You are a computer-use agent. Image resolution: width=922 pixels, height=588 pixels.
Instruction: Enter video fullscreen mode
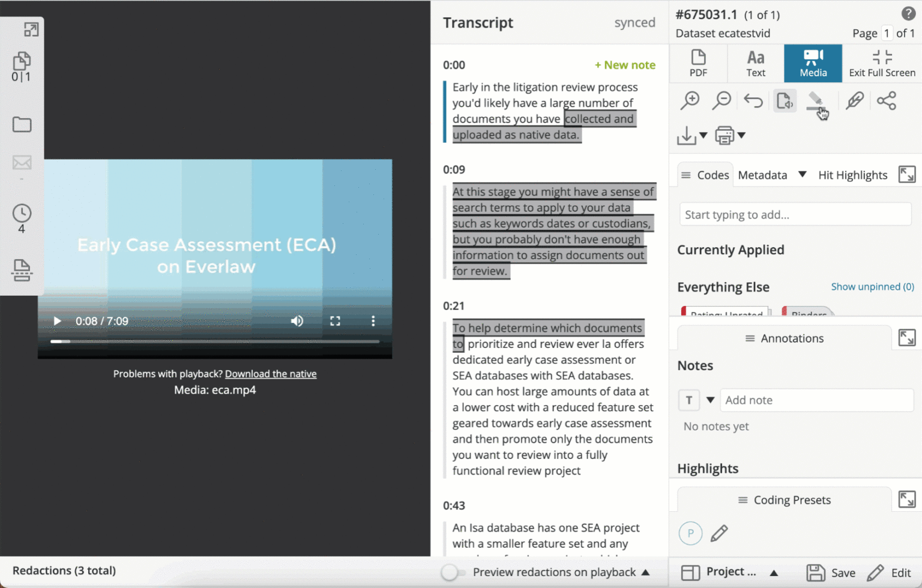point(335,321)
